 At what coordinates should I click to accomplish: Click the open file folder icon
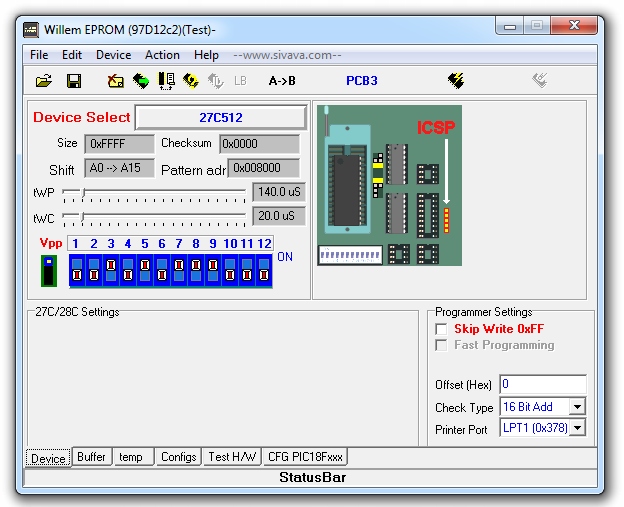(44, 81)
